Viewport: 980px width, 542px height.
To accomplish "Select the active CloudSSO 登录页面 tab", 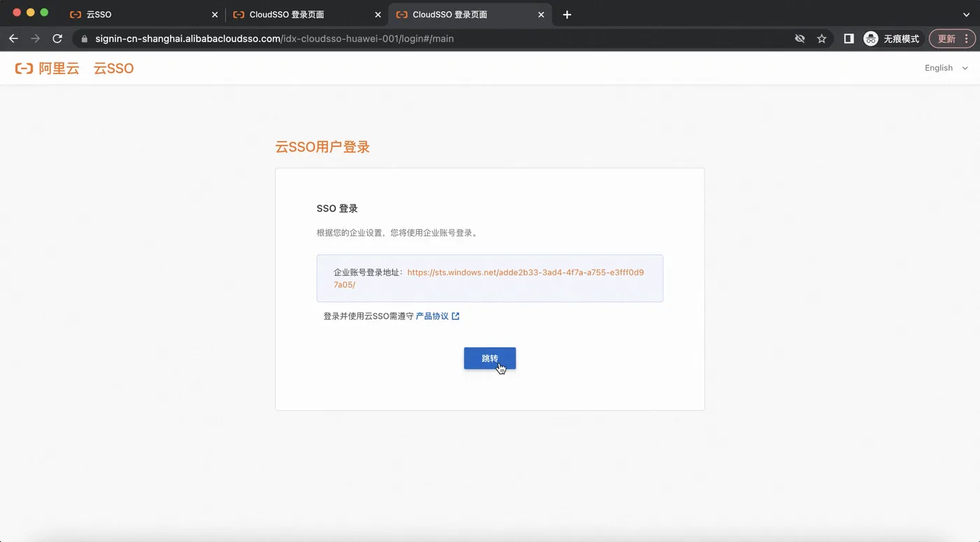I will click(x=470, y=15).
